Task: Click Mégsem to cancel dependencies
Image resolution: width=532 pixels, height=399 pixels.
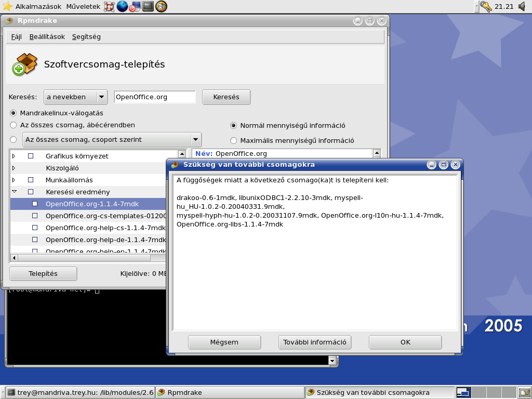Action: click(x=224, y=342)
